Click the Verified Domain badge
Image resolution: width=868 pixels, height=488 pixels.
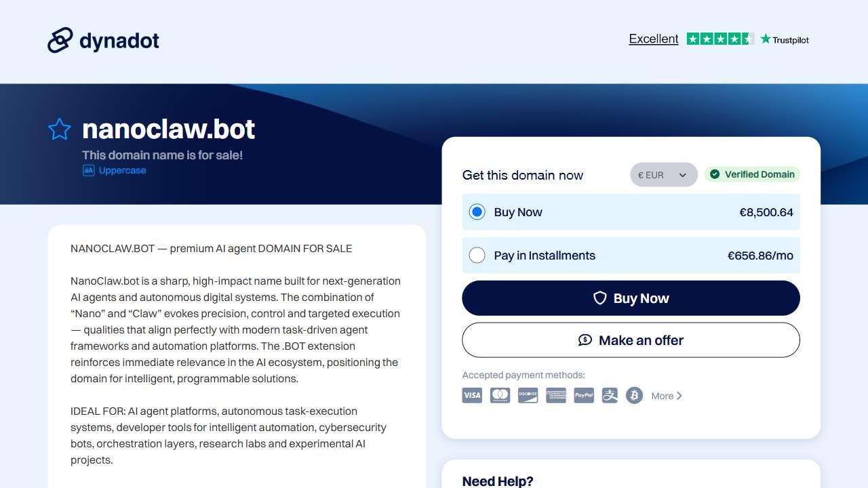752,174
